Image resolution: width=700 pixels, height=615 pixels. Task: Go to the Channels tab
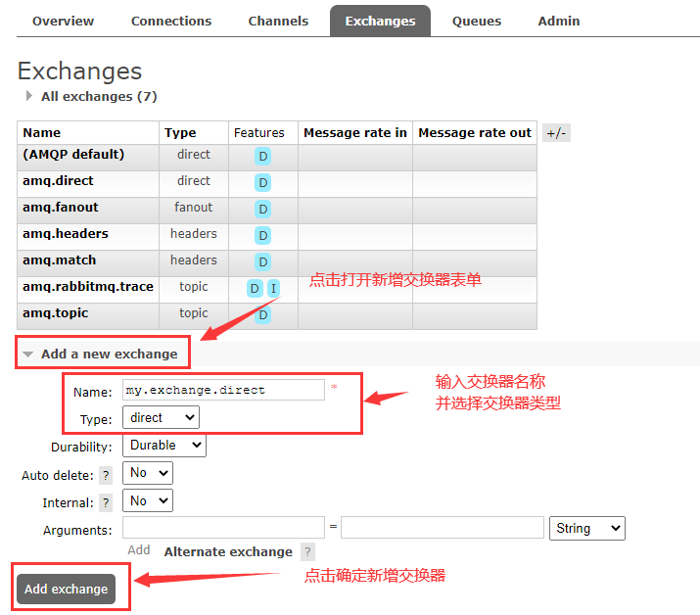pyautogui.click(x=278, y=21)
